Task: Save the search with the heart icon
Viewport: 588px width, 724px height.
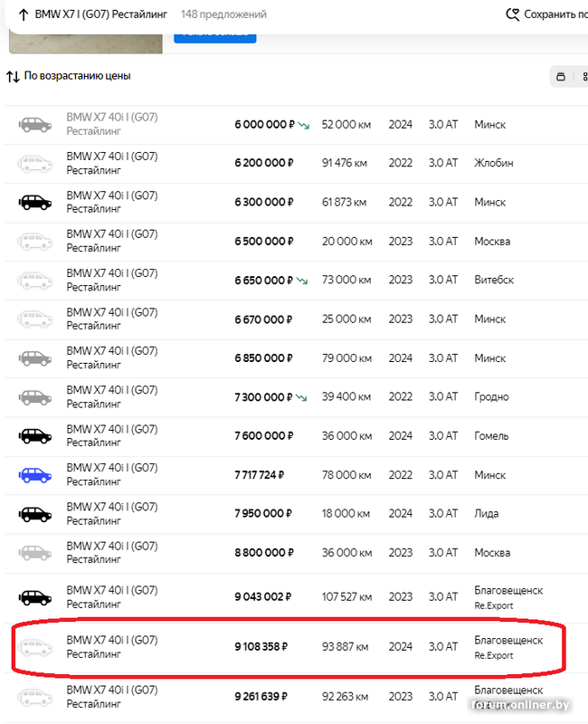Action: coord(513,14)
